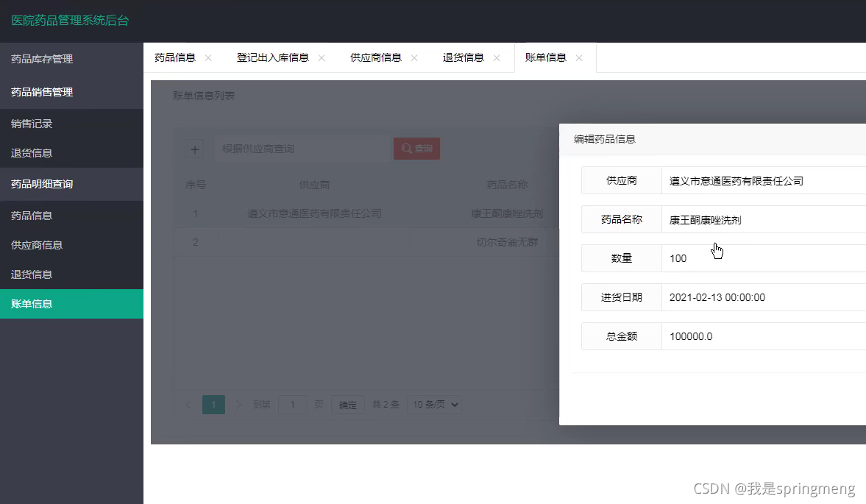Click the red 查询 search button
The width and height of the screenshot is (866, 504).
point(417,149)
